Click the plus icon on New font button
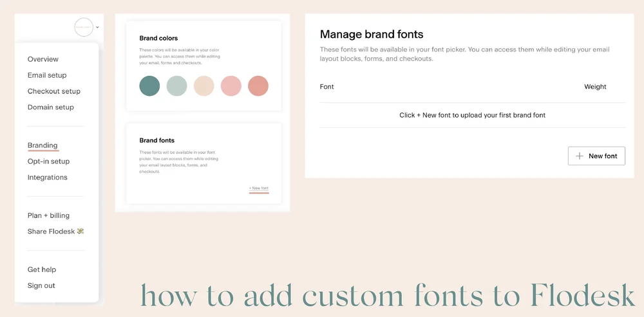This screenshot has width=644, height=317. (580, 156)
